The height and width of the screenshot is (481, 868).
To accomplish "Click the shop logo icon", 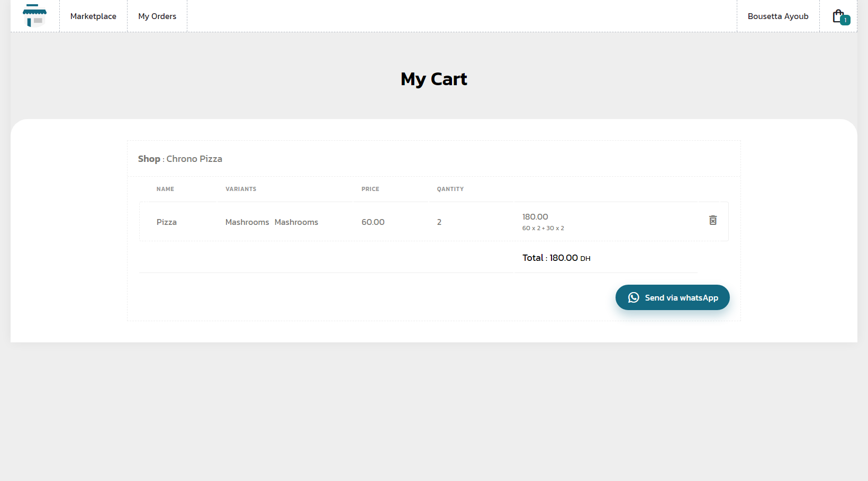I will coord(34,16).
